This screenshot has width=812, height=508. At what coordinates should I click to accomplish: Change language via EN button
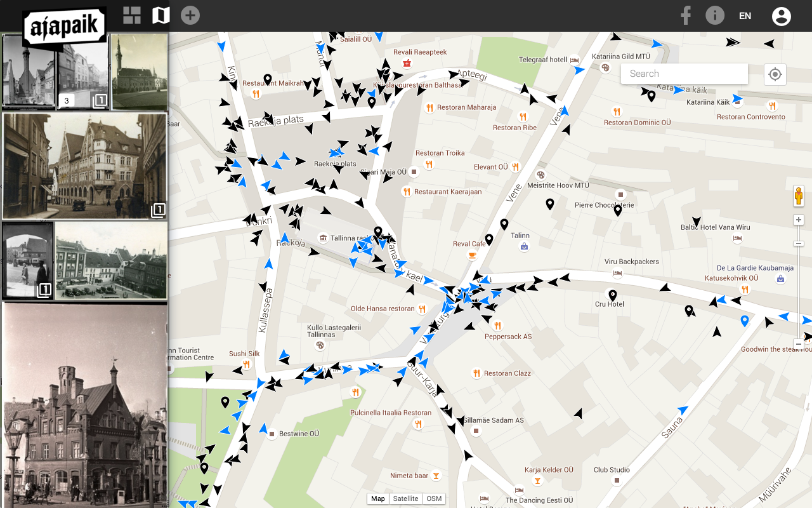coord(745,16)
